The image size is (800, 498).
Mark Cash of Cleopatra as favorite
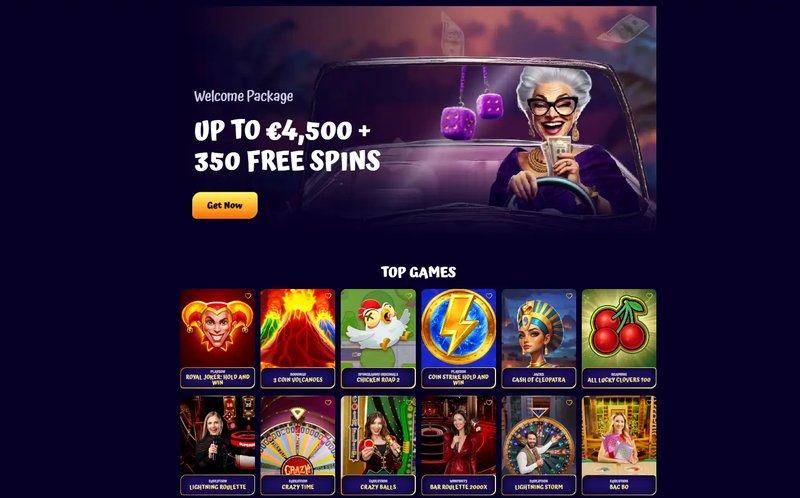pyautogui.click(x=569, y=296)
